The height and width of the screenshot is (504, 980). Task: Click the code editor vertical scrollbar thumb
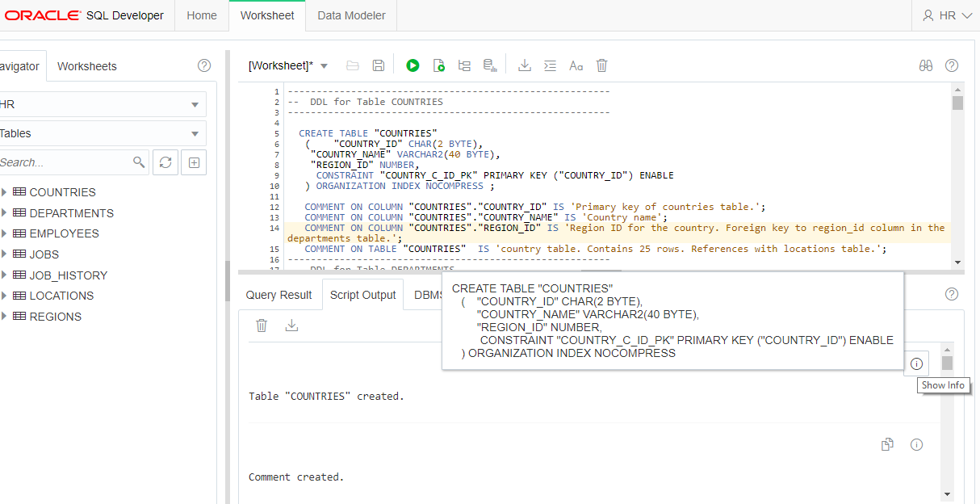tap(957, 103)
